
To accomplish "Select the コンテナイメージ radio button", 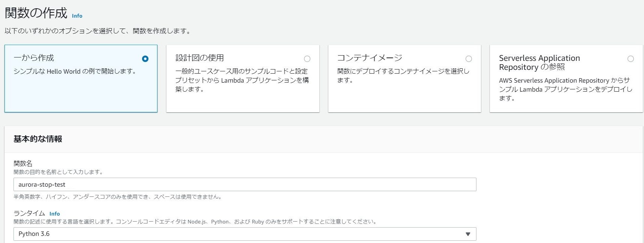I will (469, 59).
